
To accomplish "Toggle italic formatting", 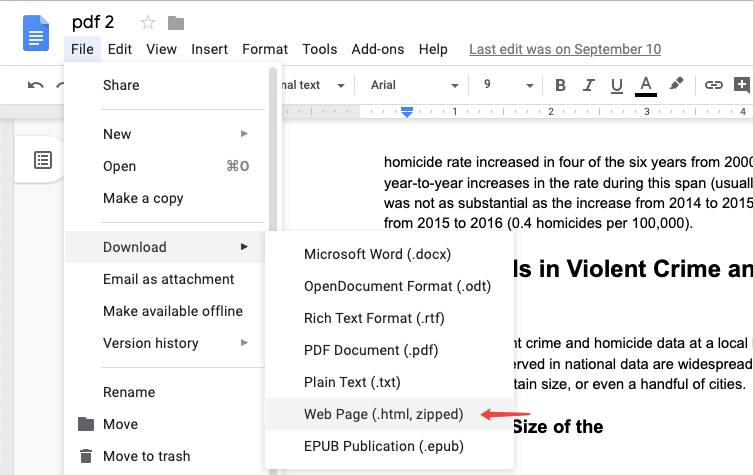I will point(589,85).
